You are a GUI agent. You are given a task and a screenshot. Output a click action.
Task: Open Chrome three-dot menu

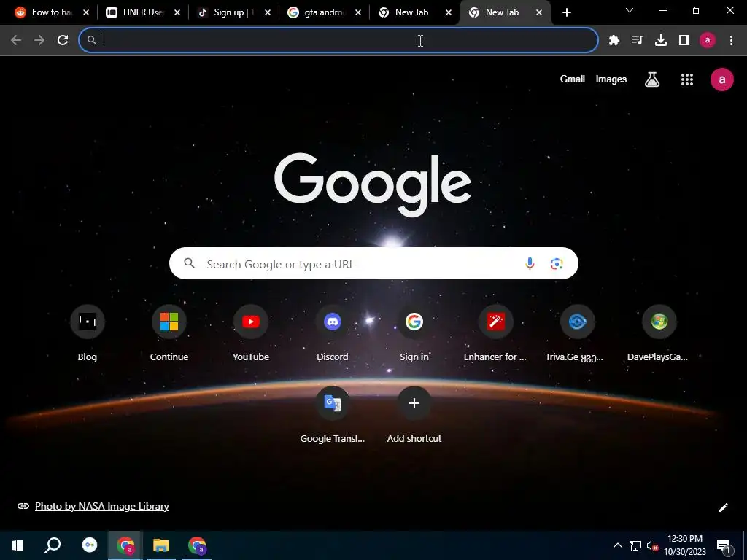pos(731,41)
